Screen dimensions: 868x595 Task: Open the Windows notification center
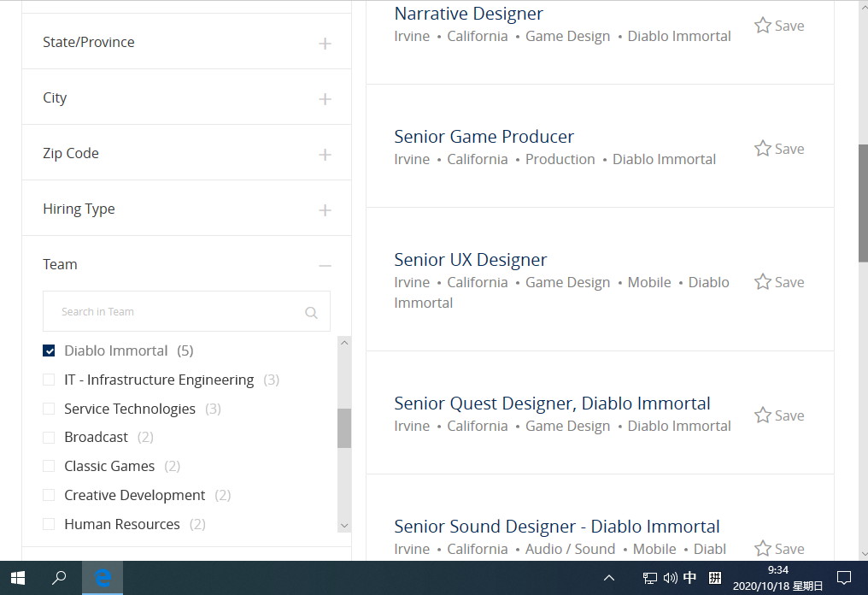(843, 578)
